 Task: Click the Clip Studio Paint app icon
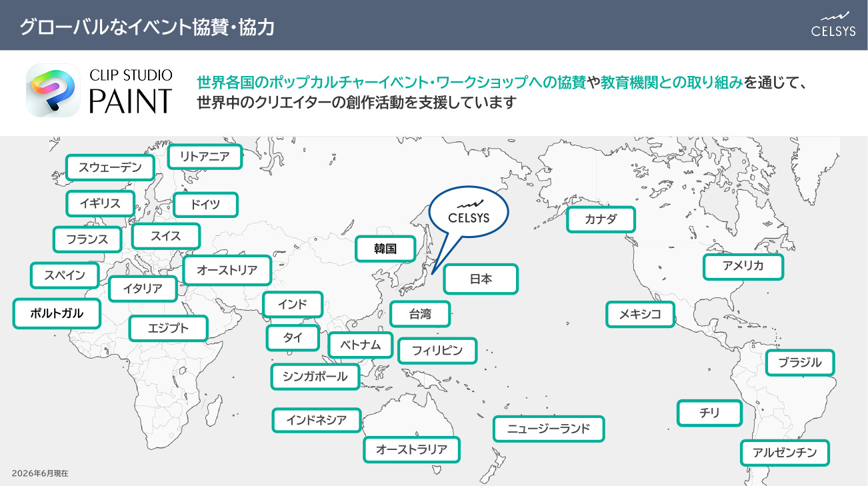53,90
